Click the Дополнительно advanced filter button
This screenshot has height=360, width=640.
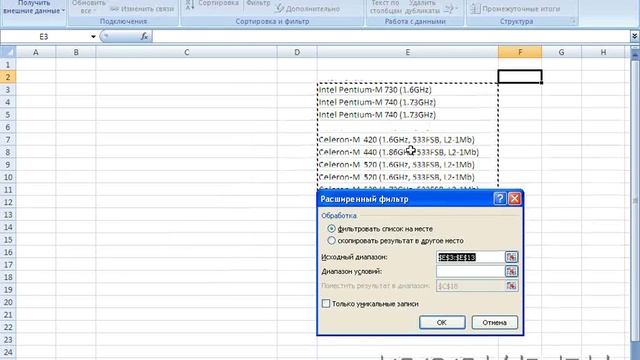[307, 9]
